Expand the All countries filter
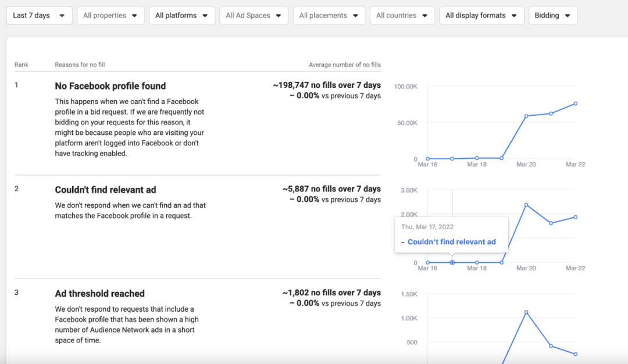 pyautogui.click(x=402, y=16)
